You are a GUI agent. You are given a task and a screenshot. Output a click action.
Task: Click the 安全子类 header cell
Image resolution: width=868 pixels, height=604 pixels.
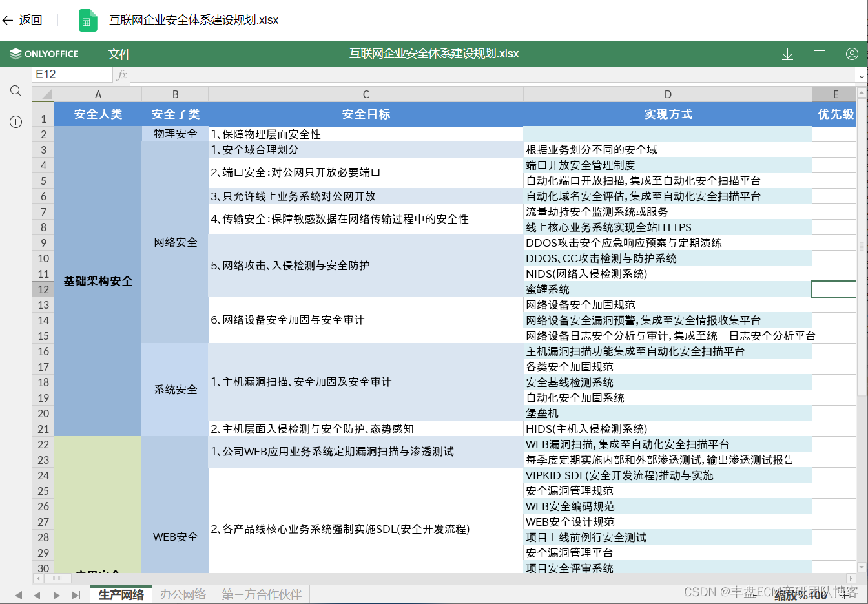(x=175, y=114)
